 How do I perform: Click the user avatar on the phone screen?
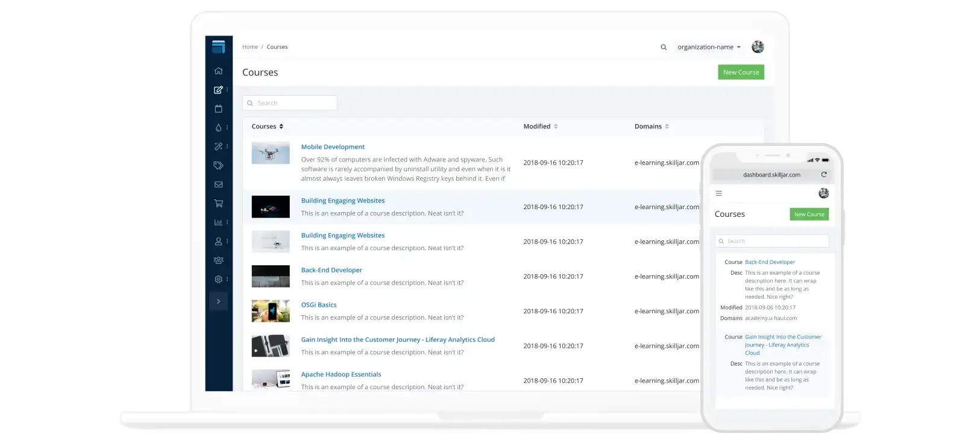pos(824,193)
